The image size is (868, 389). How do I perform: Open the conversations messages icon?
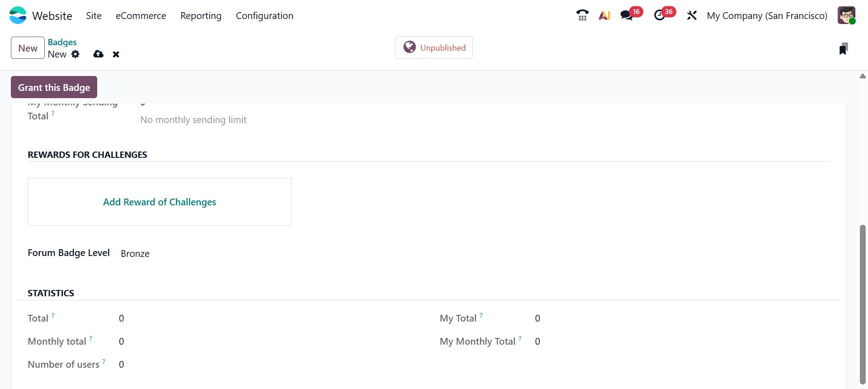coord(627,15)
